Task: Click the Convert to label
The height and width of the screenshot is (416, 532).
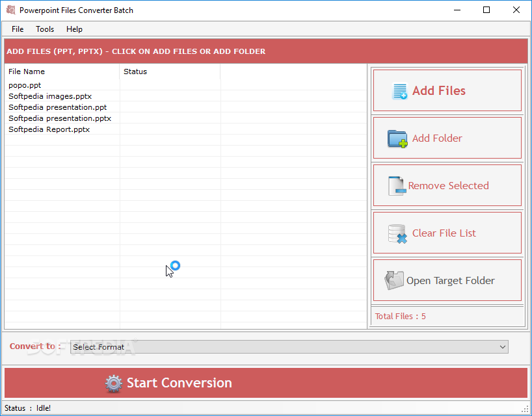Action: pos(35,346)
